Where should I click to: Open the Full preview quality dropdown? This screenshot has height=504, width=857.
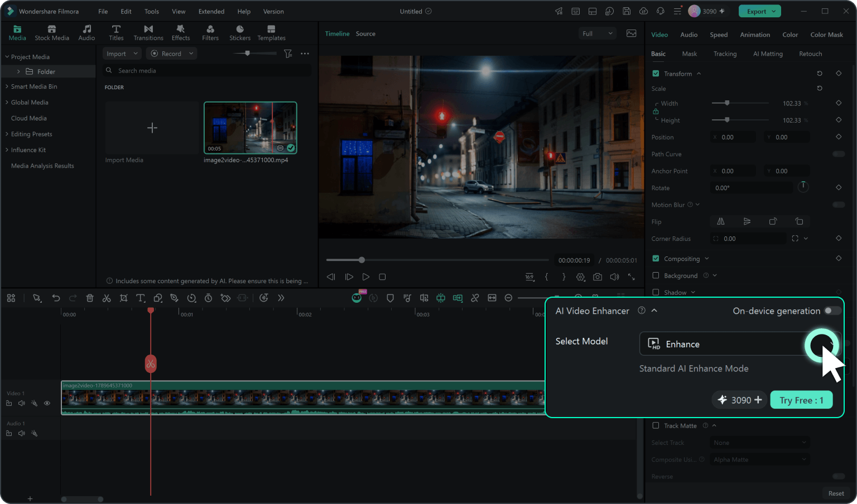(597, 33)
